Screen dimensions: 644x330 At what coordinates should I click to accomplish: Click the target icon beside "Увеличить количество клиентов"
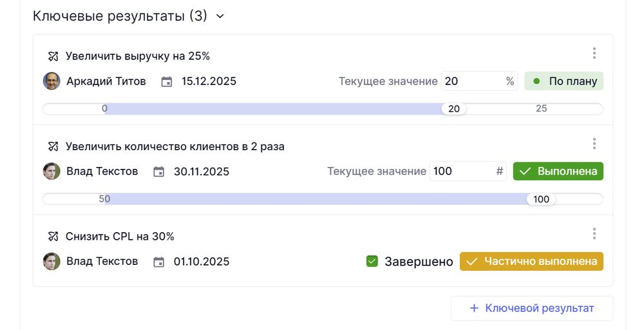[53, 146]
